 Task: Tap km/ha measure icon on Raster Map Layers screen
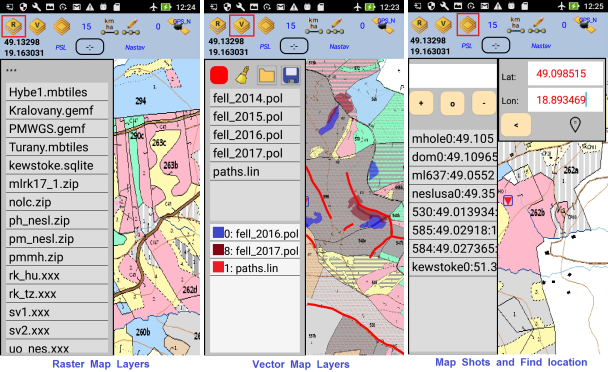pyautogui.click(x=110, y=26)
